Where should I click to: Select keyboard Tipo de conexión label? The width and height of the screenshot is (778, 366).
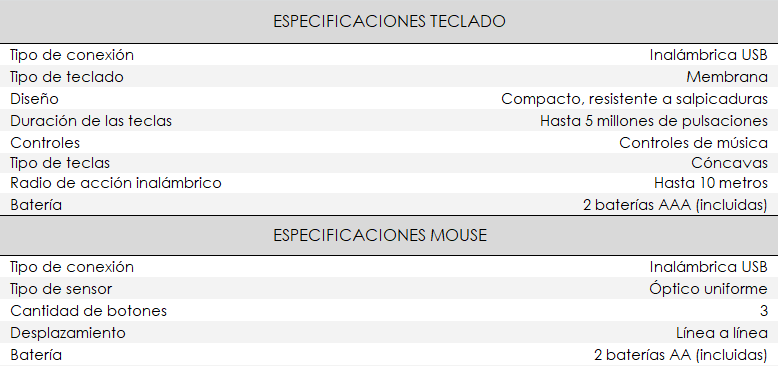pos(72,55)
